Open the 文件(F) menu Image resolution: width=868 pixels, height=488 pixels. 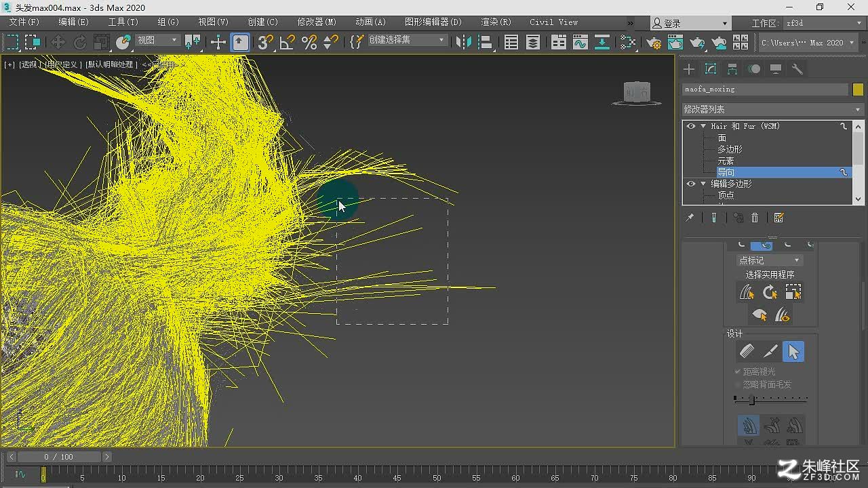coord(24,22)
